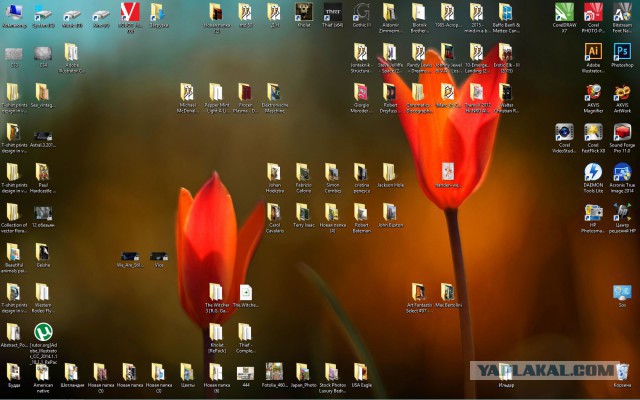Click the System drive shortcut
Image resolution: width=640 pixels, height=400 pixels.
pyautogui.click(x=43, y=16)
